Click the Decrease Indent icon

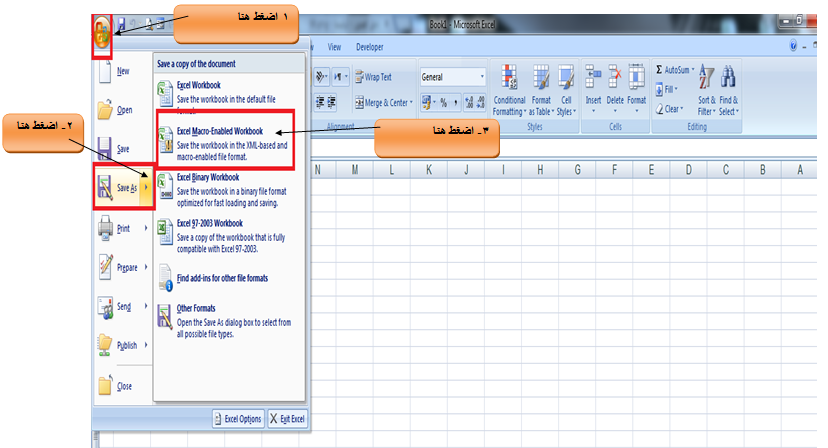(320, 102)
